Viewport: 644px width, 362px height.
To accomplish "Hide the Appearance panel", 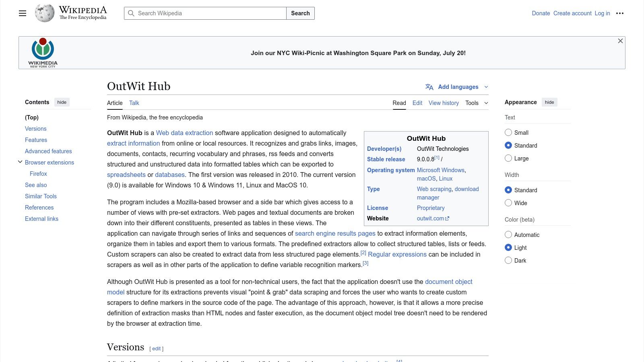I will [x=549, y=102].
